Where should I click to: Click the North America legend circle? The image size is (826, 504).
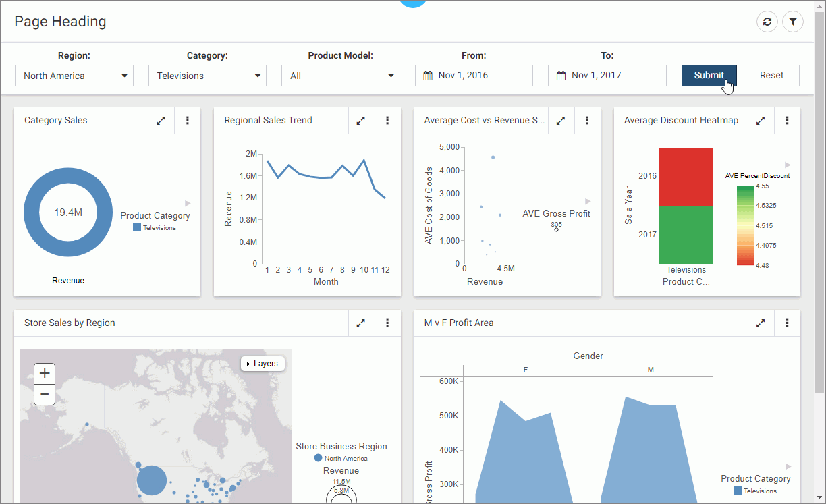318,458
